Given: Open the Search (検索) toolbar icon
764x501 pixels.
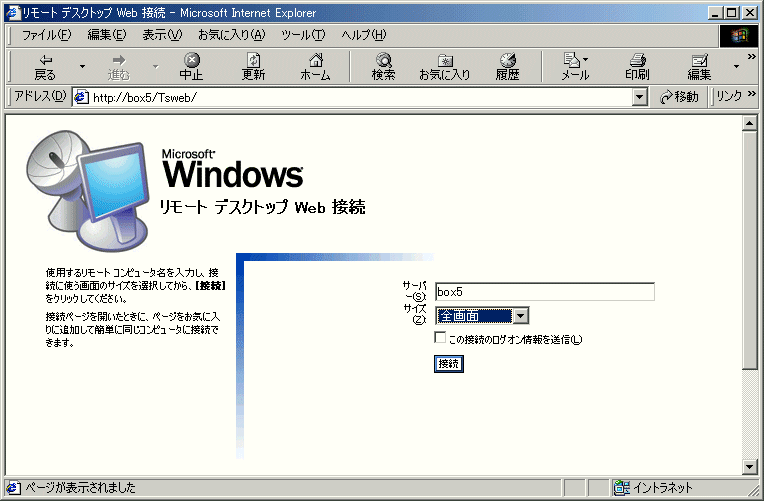Looking at the screenshot, I should click(x=383, y=66).
